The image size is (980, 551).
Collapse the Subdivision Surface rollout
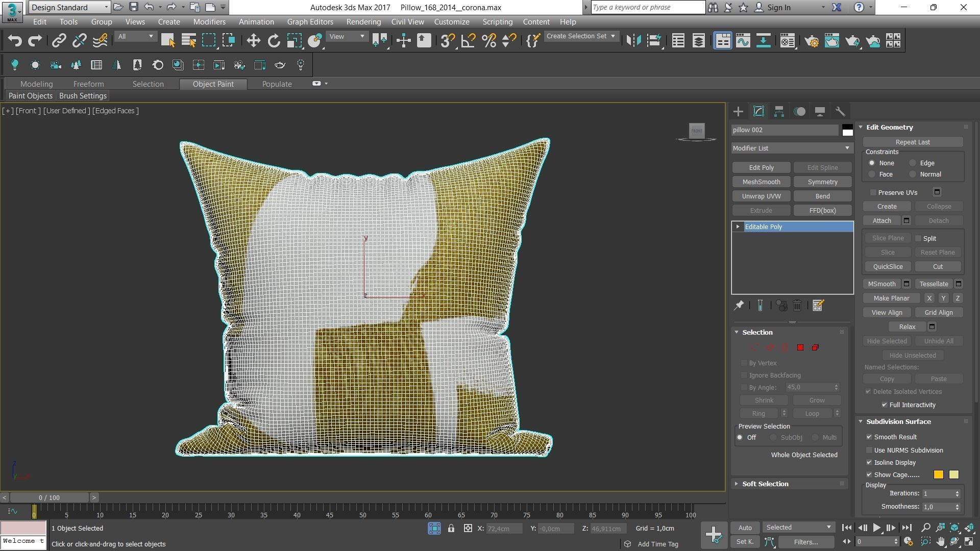[861, 421]
